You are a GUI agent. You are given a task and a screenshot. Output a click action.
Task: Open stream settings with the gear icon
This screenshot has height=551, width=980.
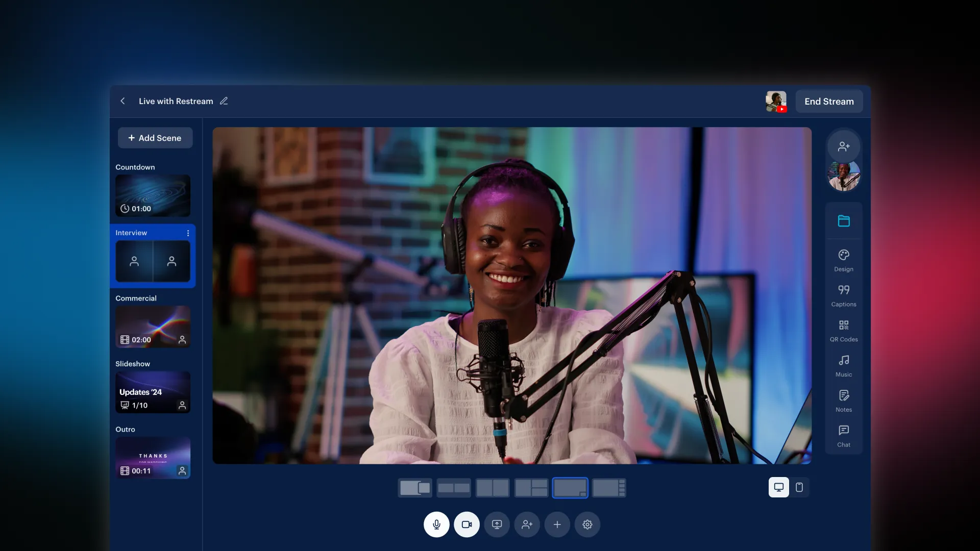(587, 524)
